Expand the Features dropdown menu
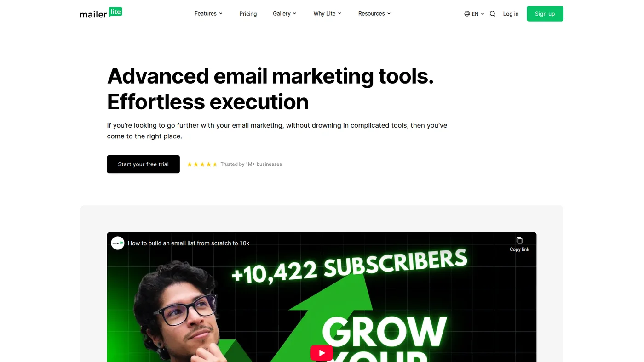Image resolution: width=644 pixels, height=362 pixels. (x=208, y=14)
